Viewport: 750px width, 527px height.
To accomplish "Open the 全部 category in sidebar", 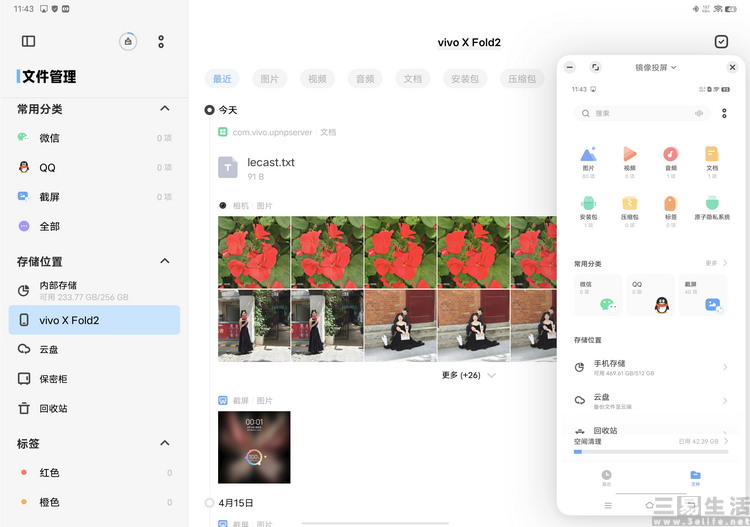I will [x=94, y=226].
